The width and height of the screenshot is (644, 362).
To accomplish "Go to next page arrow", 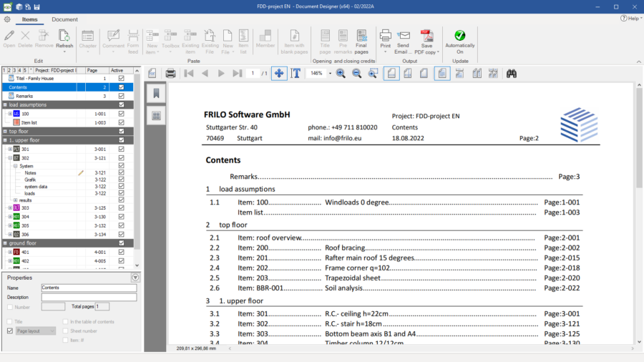I will click(x=221, y=74).
